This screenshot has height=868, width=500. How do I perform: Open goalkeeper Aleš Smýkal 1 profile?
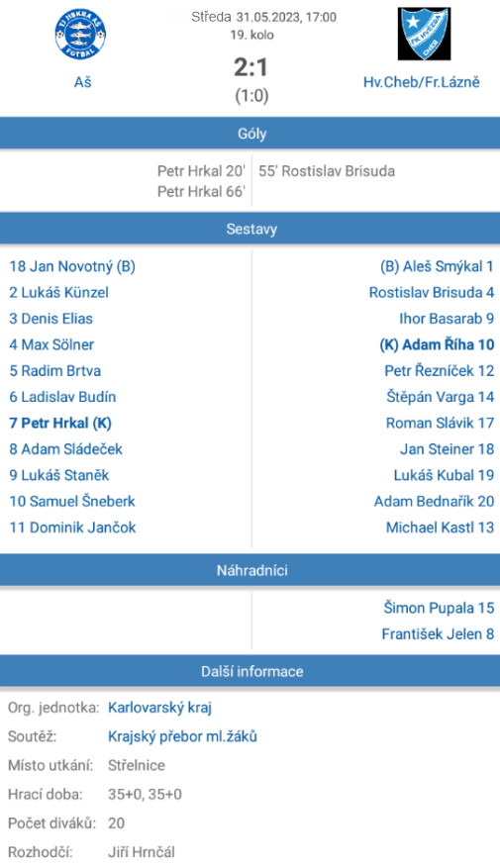(437, 266)
